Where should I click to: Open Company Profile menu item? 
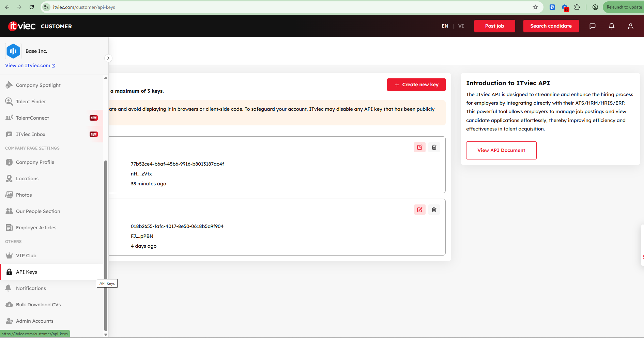[x=52, y=162]
